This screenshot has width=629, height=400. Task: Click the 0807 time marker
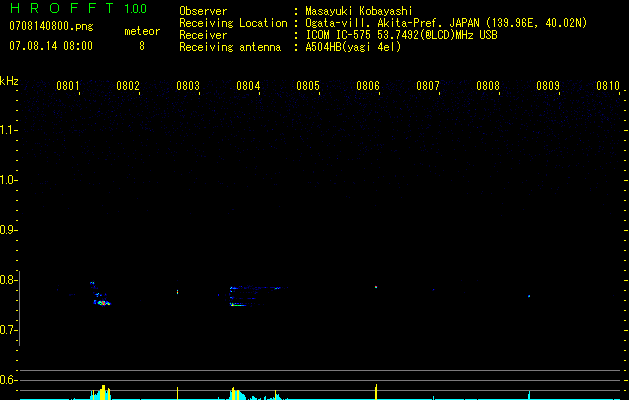click(x=428, y=85)
